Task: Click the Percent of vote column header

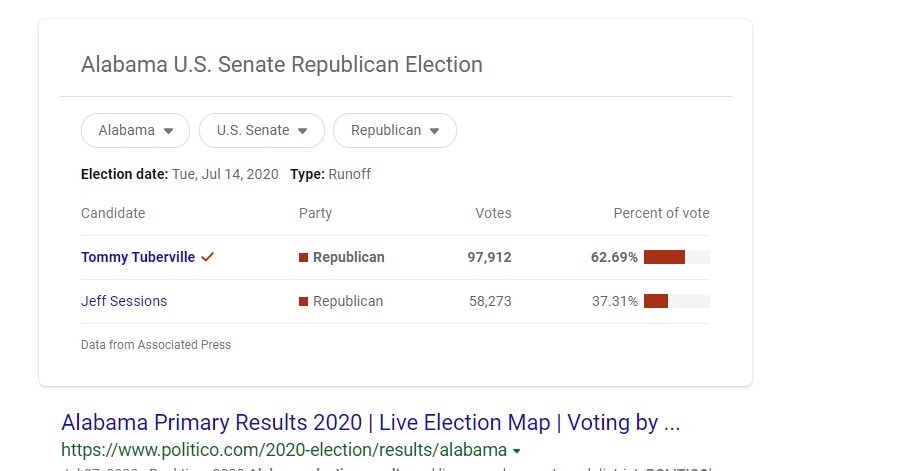Action: [x=661, y=213]
